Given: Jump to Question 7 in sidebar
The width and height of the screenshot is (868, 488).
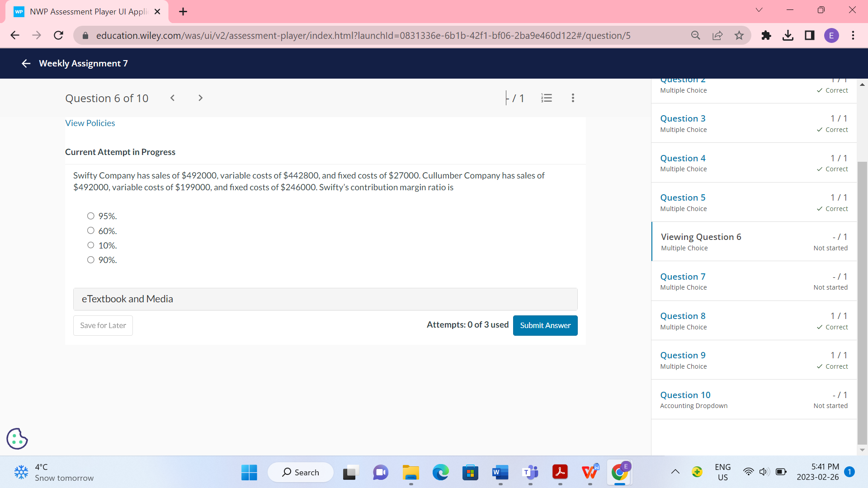Looking at the screenshot, I should click(683, 277).
